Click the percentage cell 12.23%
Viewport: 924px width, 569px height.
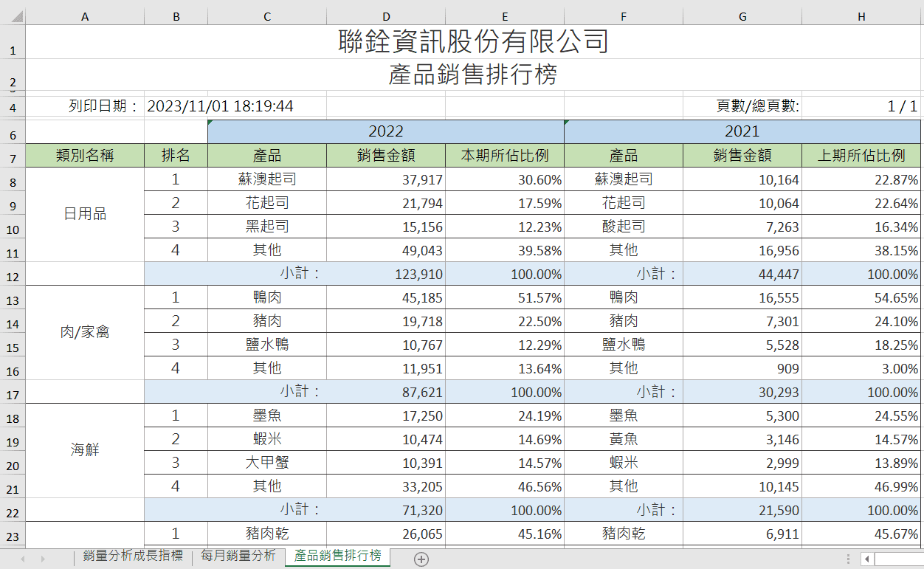tap(505, 227)
